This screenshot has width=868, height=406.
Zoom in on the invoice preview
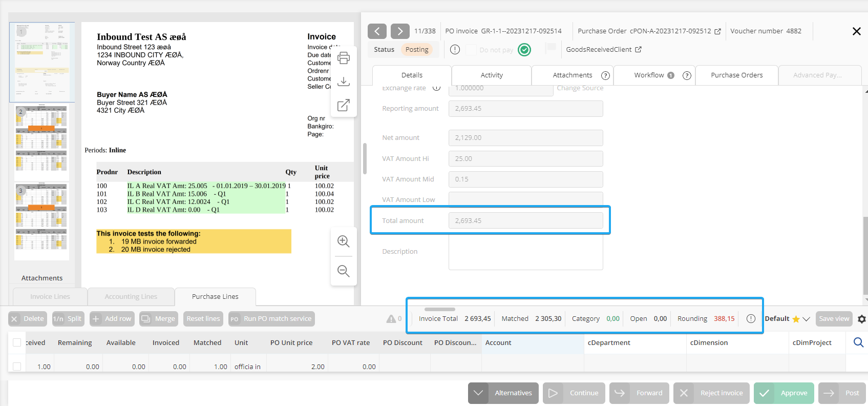point(344,241)
